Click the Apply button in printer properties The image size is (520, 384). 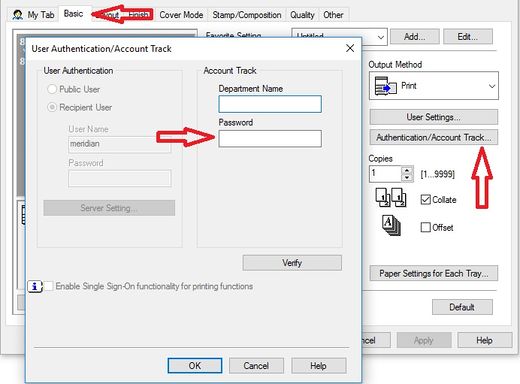coord(424,340)
